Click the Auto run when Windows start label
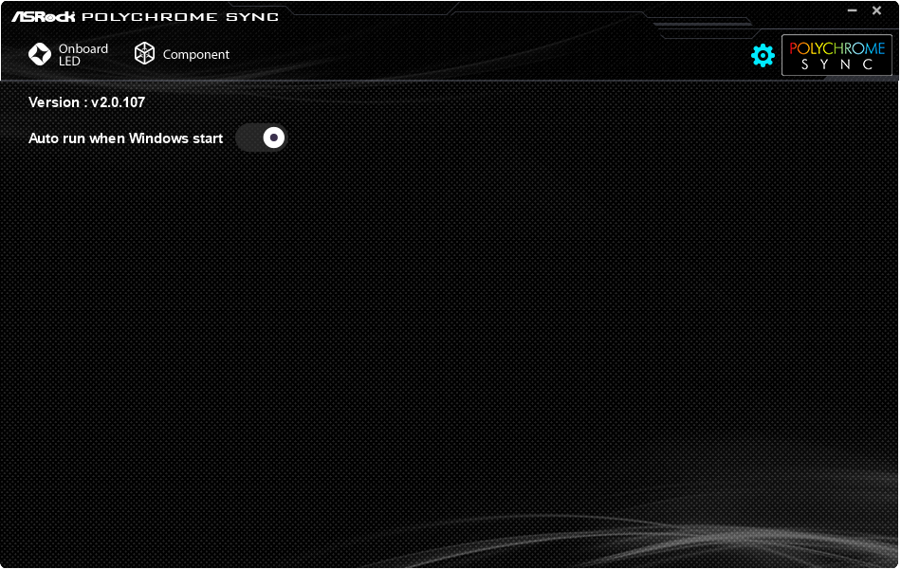Image resolution: width=901 pixels, height=588 pixels. (126, 138)
